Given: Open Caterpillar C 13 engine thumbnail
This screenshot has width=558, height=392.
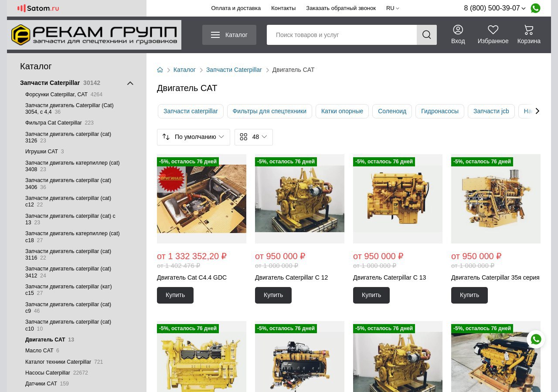Looking at the screenshot, I should [398, 199].
